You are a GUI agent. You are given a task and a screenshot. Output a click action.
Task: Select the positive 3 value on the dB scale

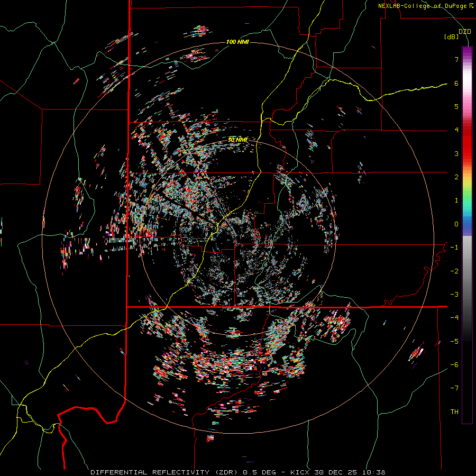coord(456,153)
